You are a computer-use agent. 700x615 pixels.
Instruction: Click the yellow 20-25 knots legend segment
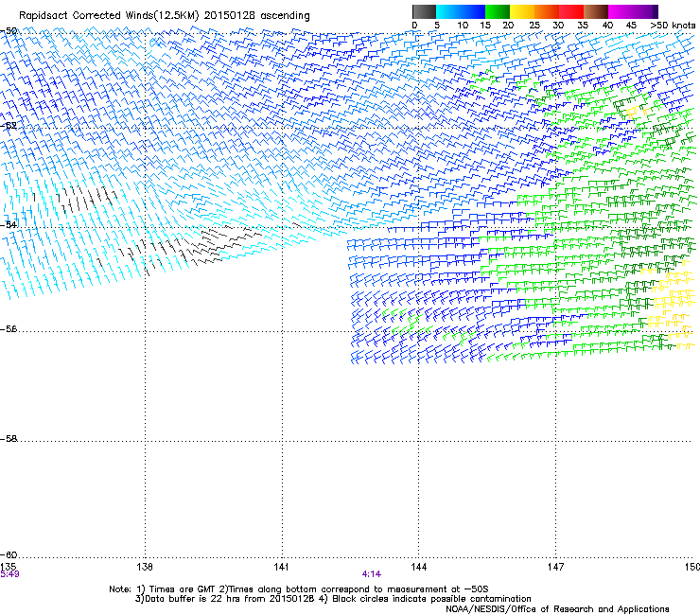tap(522, 11)
